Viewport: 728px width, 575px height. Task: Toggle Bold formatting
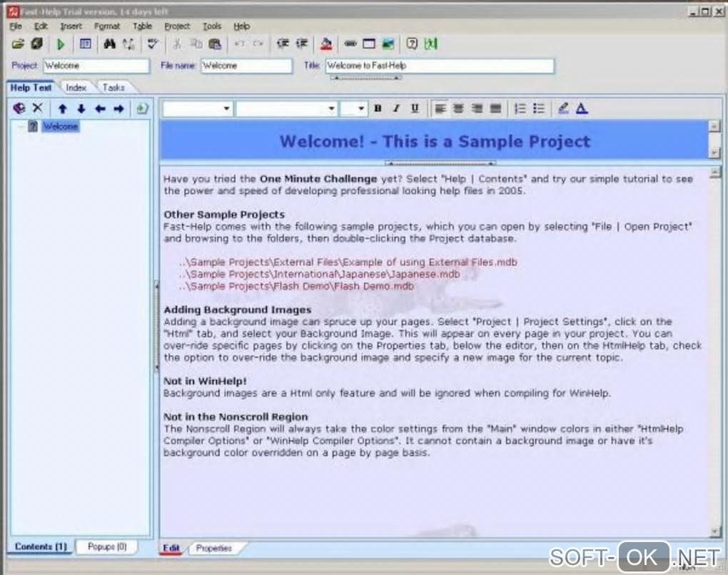(378, 108)
